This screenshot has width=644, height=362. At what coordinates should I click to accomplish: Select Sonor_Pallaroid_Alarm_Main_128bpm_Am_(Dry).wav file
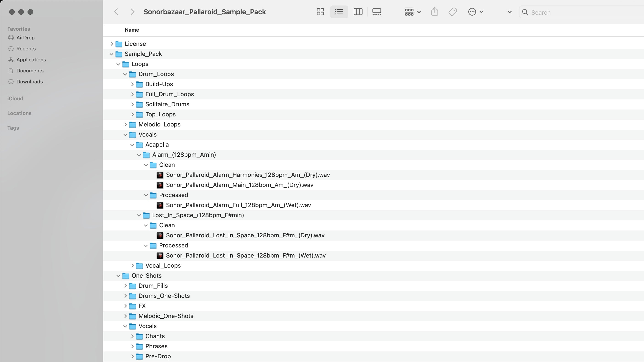tap(239, 185)
